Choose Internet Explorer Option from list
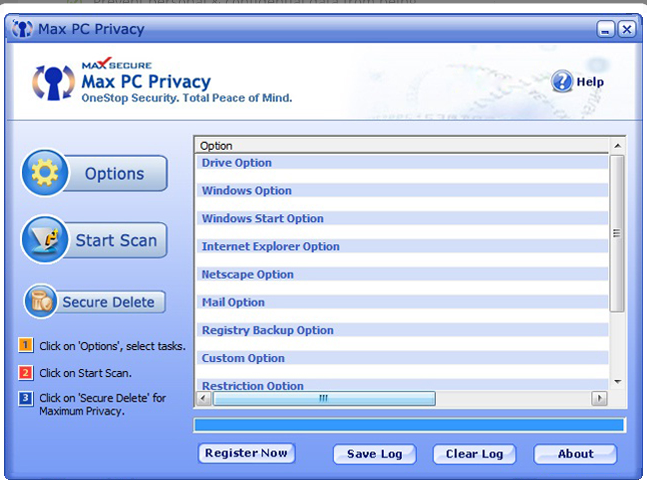 point(271,247)
